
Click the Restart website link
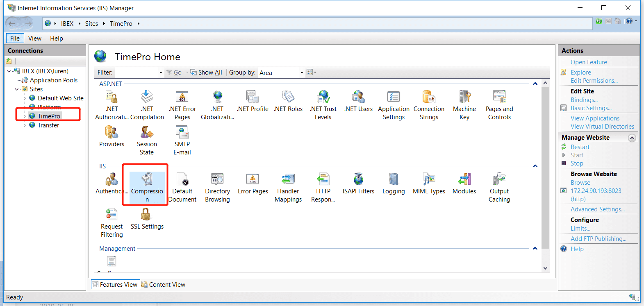[580, 147]
